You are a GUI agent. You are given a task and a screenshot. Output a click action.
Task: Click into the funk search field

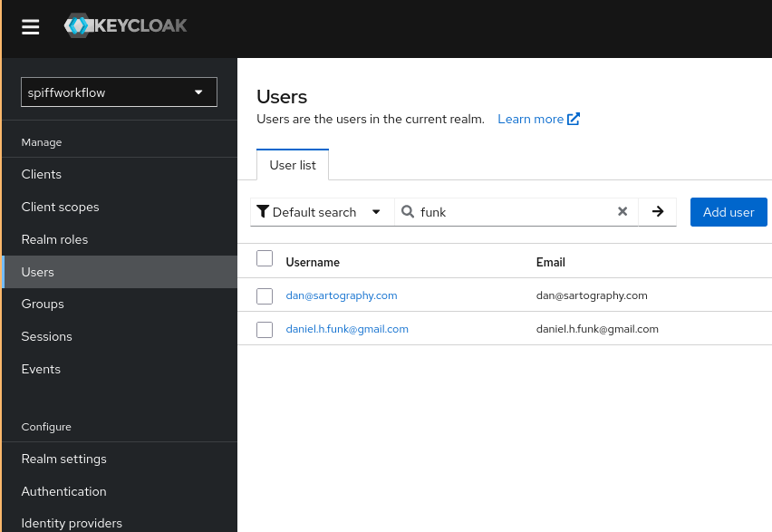tap(515, 212)
